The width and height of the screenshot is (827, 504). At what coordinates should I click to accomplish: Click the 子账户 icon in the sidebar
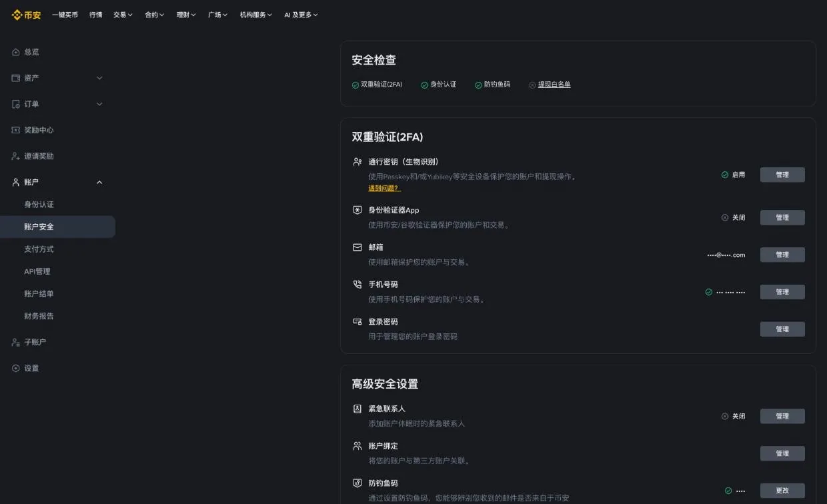coord(16,342)
